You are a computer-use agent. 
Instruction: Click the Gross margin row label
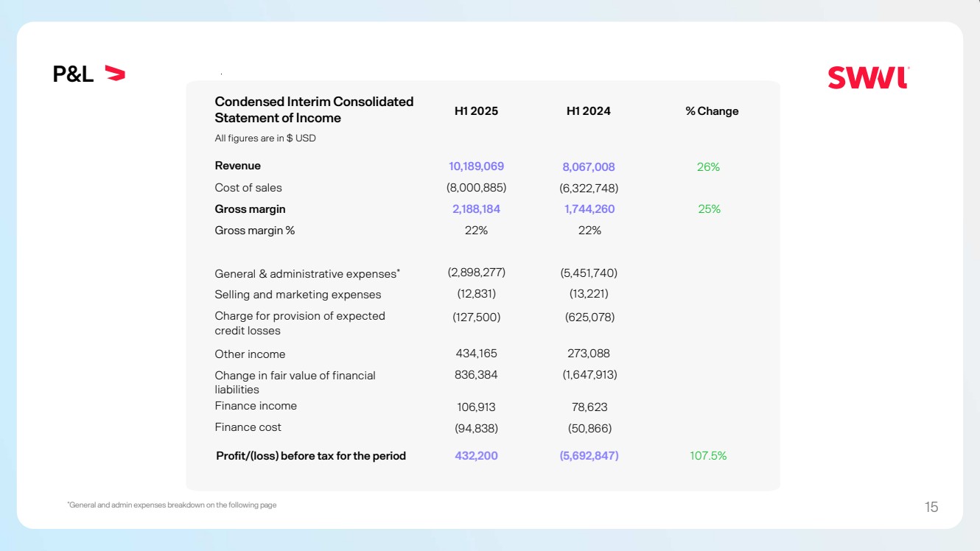[x=250, y=209]
